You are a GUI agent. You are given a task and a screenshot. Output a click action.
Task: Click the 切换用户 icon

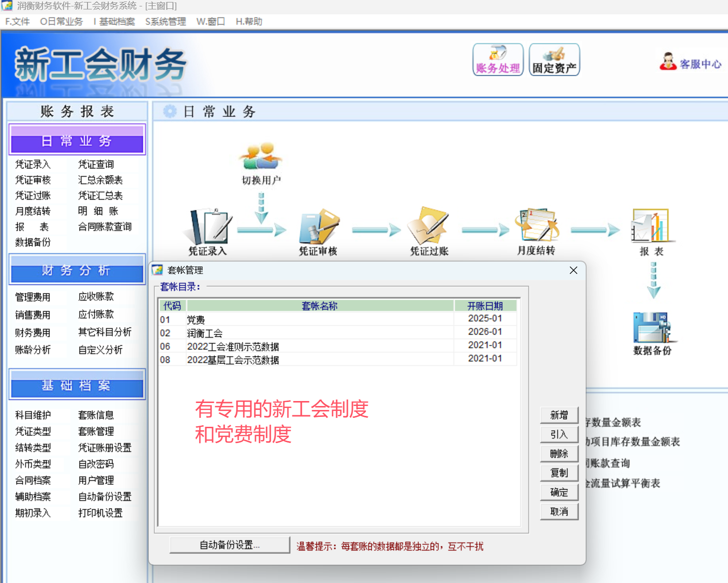click(x=261, y=163)
